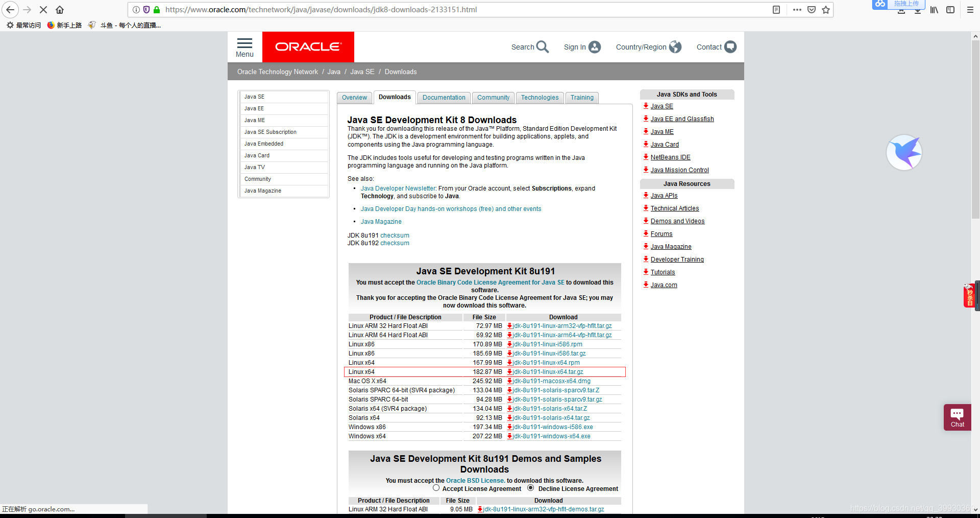Download jdk-8u191-linux-i586.rpm file
This screenshot has height=518, width=980.
(548, 344)
